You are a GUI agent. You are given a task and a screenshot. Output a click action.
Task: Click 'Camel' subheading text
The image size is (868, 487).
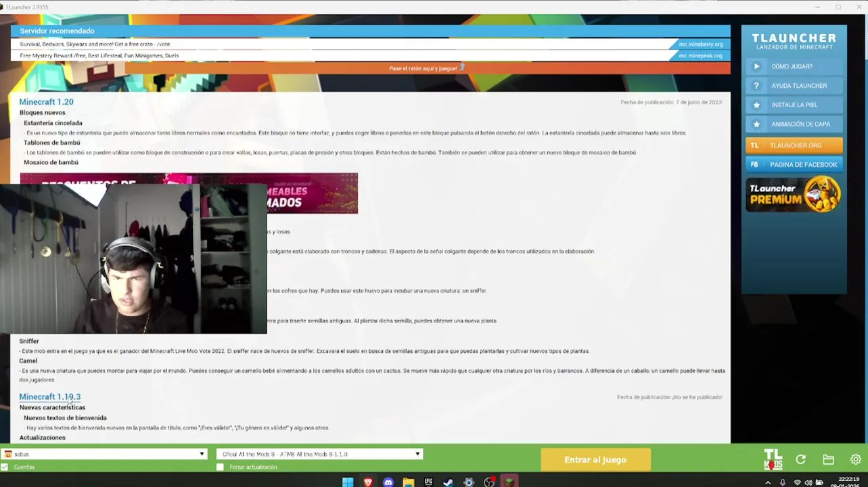[28, 361]
